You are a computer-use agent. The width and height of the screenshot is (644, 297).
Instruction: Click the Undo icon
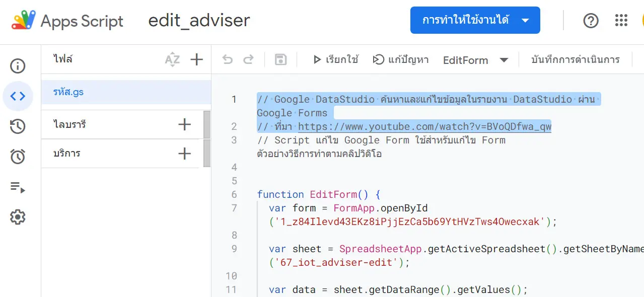(x=227, y=59)
